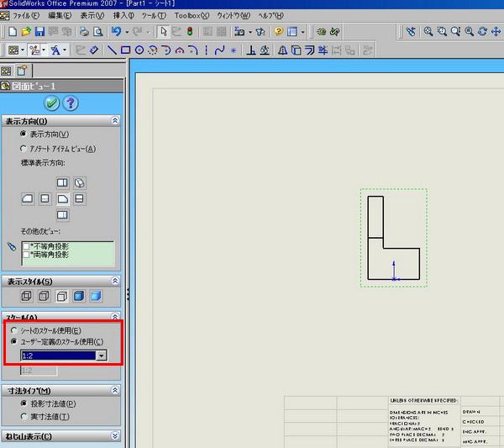Select the アノテート アイテム ビュー(A) radio button
The width and height of the screenshot is (504, 448).
(24, 149)
